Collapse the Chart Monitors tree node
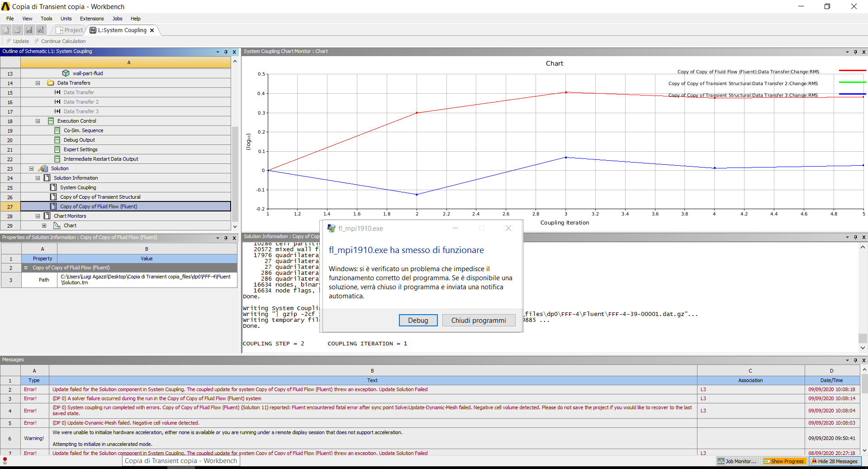The image size is (868, 469). (38, 216)
